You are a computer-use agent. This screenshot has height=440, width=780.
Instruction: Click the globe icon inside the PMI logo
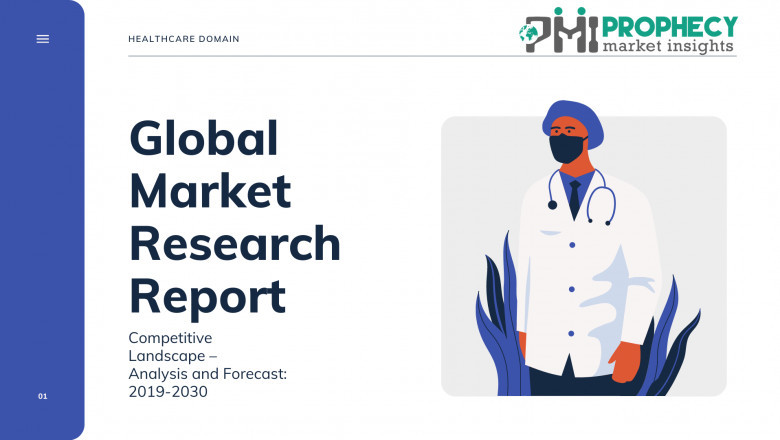click(x=526, y=35)
